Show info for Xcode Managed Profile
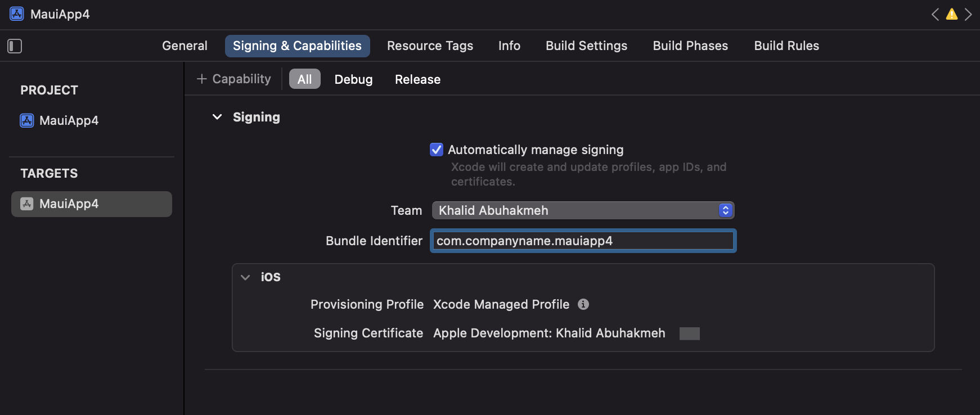The width and height of the screenshot is (980, 415). [583, 304]
